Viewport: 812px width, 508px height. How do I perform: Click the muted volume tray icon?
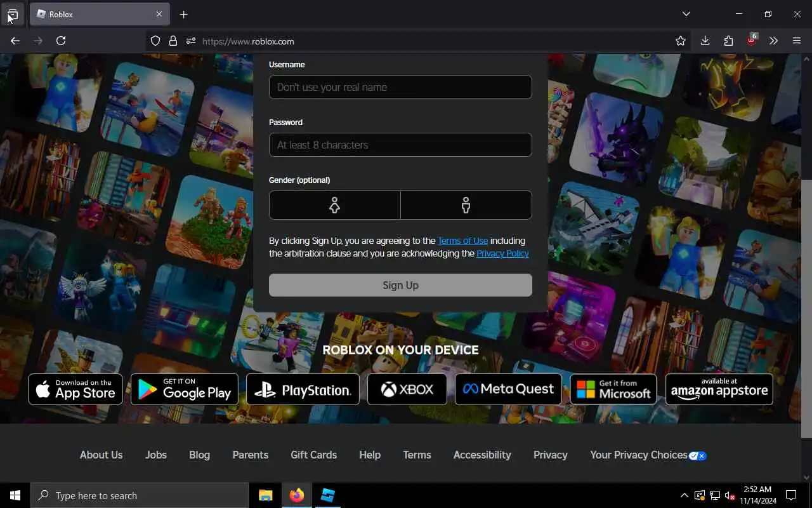[730, 495]
